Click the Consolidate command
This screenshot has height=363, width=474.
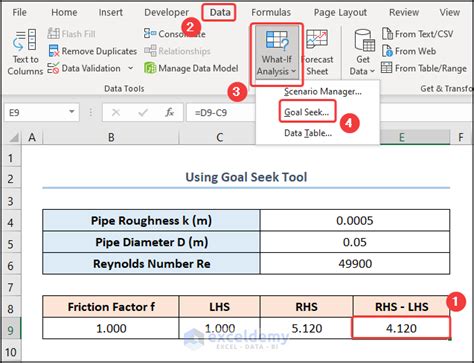(175, 34)
